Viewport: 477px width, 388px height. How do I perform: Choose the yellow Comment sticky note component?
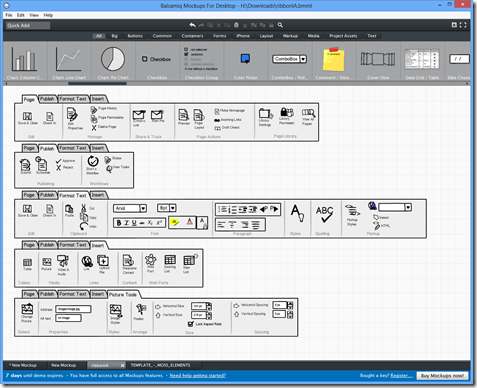click(333, 62)
